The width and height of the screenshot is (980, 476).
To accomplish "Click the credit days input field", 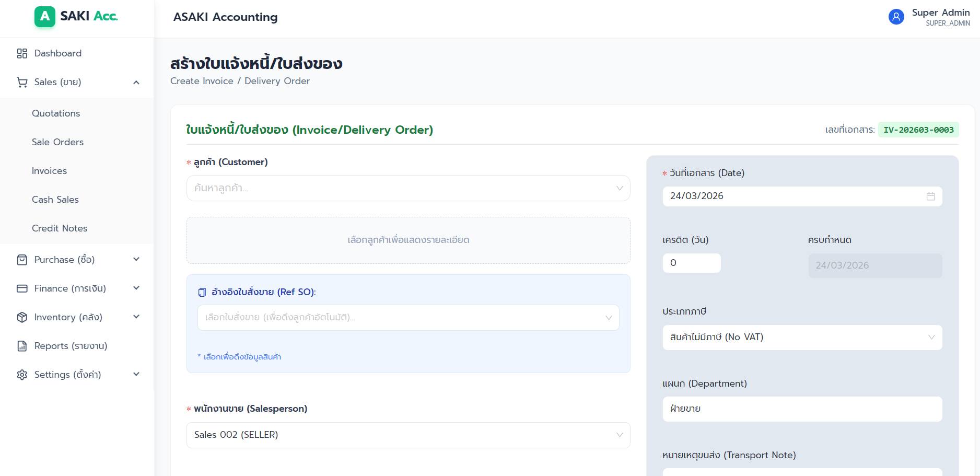I will [x=692, y=263].
